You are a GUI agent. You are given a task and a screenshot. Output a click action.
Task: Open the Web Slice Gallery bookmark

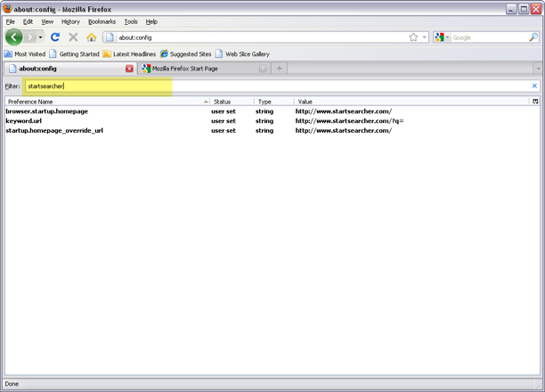coord(242,54)
